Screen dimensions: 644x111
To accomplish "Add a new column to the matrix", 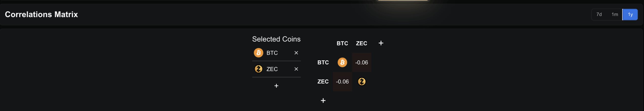I will coord(381,43).
